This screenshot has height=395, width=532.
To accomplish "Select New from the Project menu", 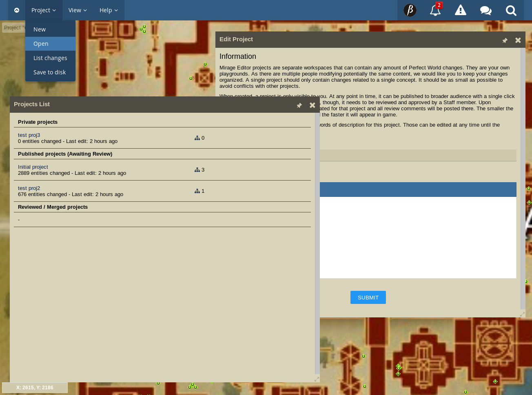I will coord(40,29).
